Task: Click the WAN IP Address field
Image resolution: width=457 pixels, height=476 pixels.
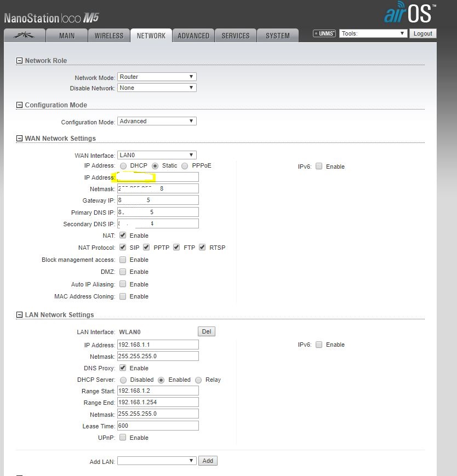Action: 158,177
